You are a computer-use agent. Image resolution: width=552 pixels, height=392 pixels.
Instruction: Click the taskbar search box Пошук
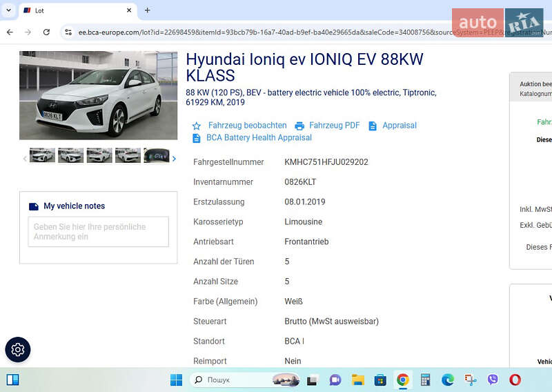(x=246, y=380)
